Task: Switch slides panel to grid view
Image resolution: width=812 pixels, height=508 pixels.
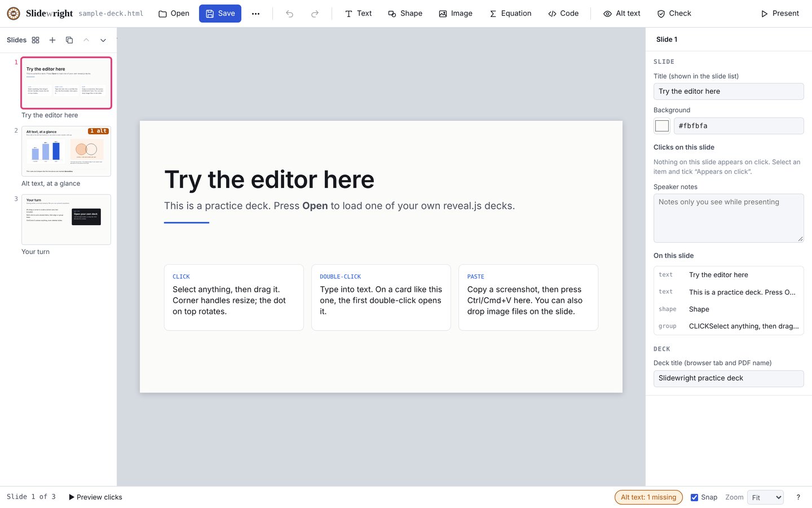Action: pos(36,40)
